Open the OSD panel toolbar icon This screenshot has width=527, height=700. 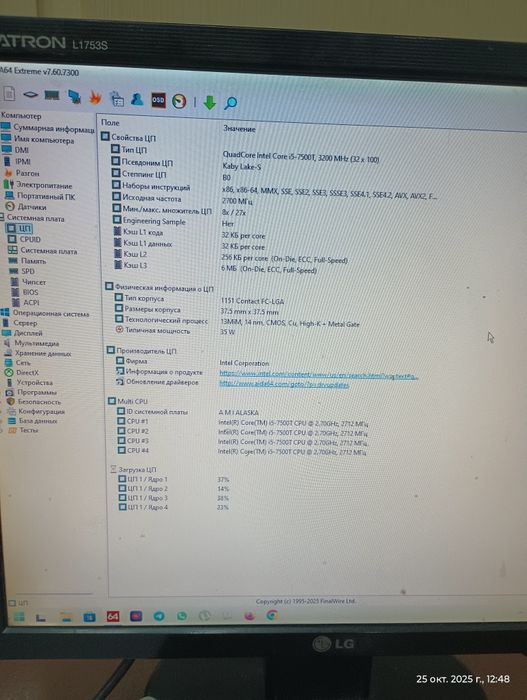click(x=158, y=100)
